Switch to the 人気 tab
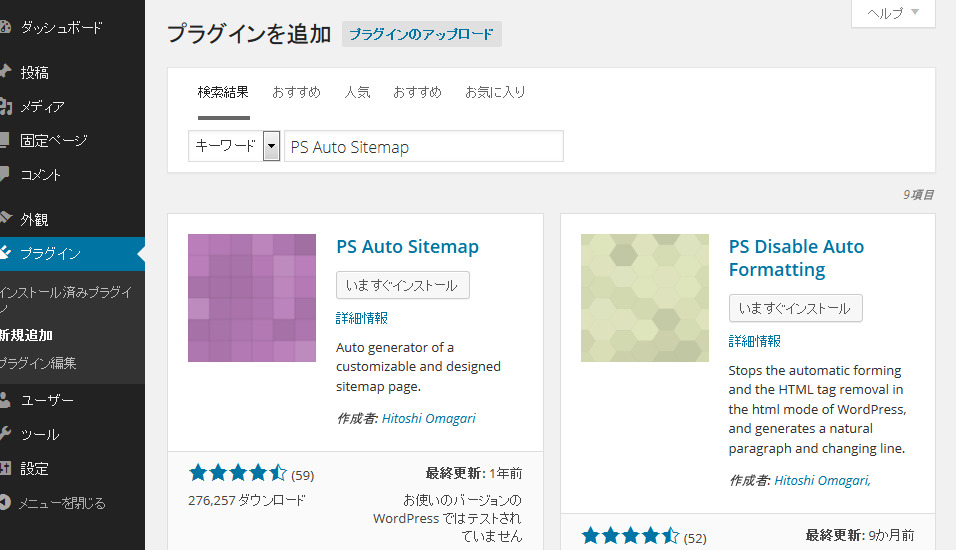The image size is (956, 550). (357, 92)
